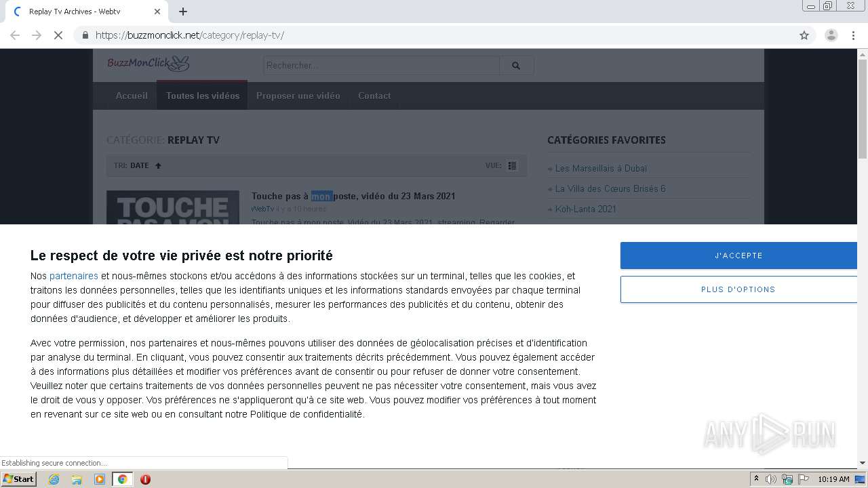Close the Replay Tv Archives tab
868x488 pixels.
coord(157,12)
